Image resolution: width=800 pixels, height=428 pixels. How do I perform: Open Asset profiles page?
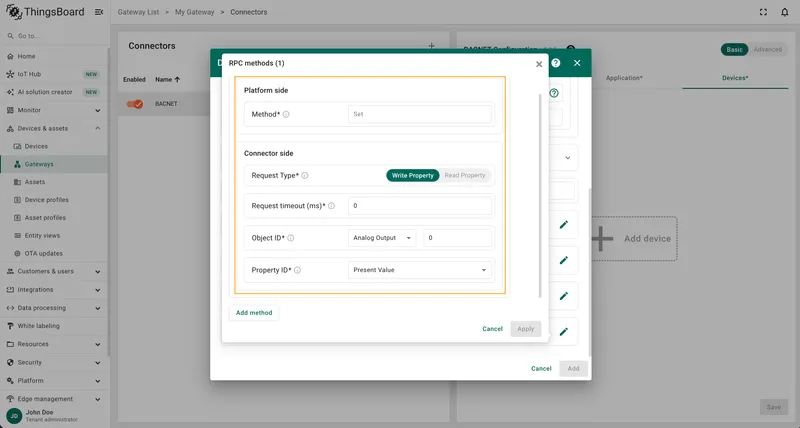click(54, 217)
